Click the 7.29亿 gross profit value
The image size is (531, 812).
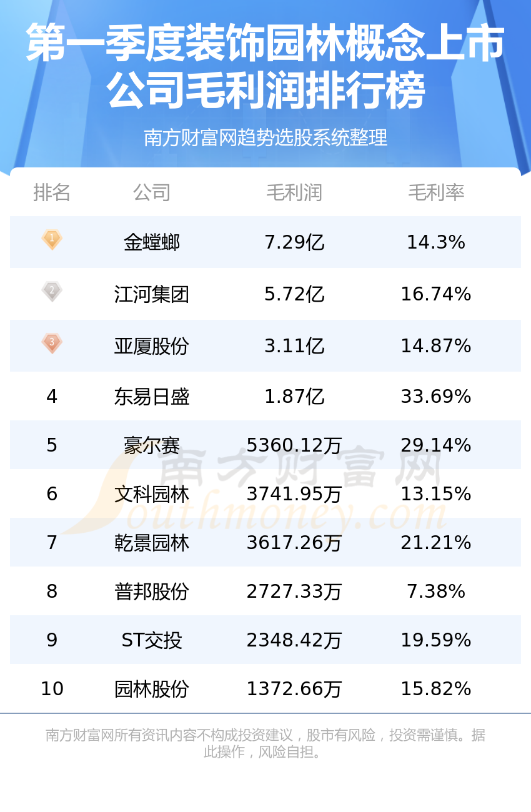[294, 242]
